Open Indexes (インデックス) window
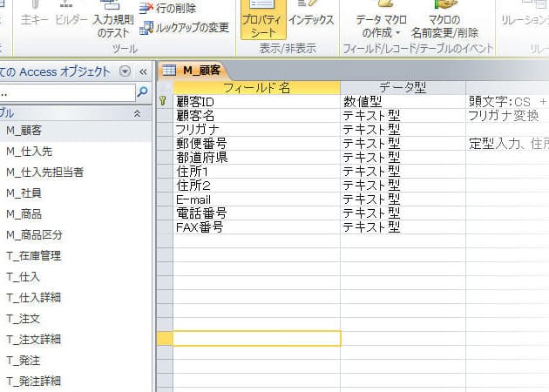The height and width of the screenshot is (392, 549). click(x=311, y=14)
